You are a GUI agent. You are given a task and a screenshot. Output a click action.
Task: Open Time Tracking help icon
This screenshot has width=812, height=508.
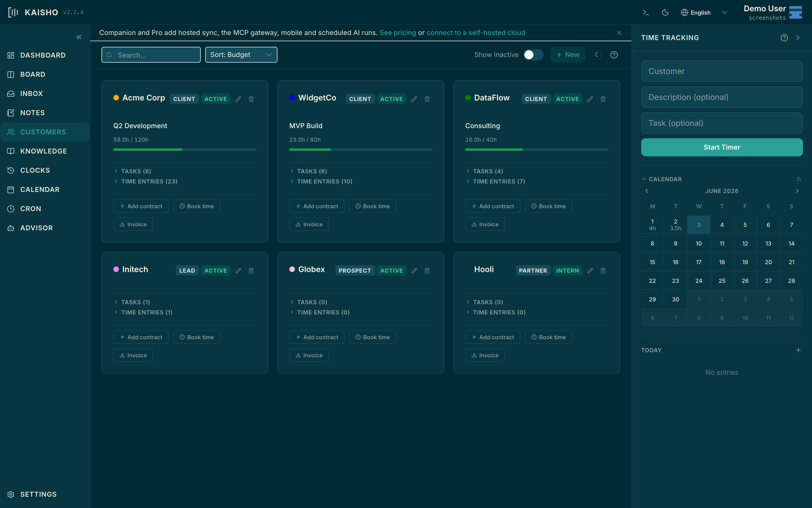click(784, 38)
